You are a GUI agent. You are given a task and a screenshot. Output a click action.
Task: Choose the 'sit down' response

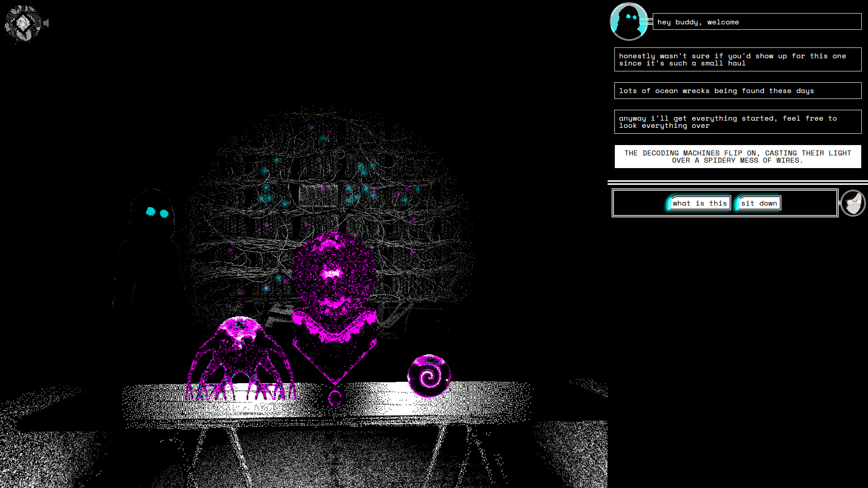pos(759,203)
